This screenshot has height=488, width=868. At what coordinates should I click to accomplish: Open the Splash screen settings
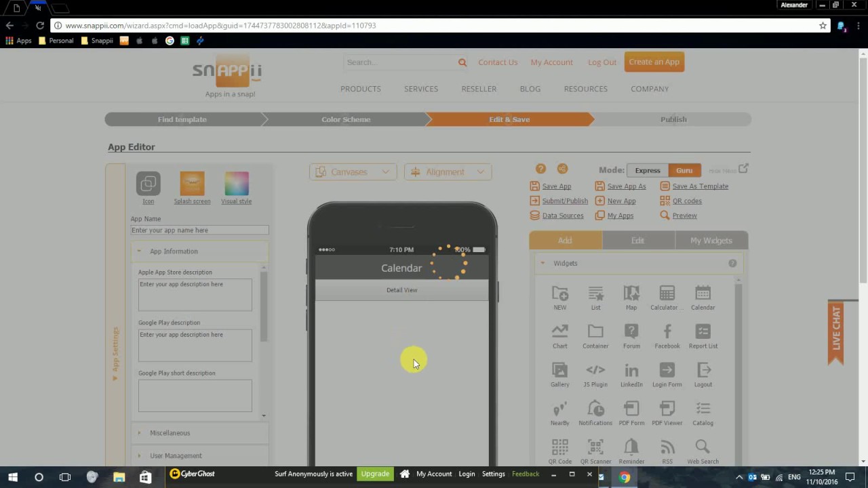[x=192, y=184]
